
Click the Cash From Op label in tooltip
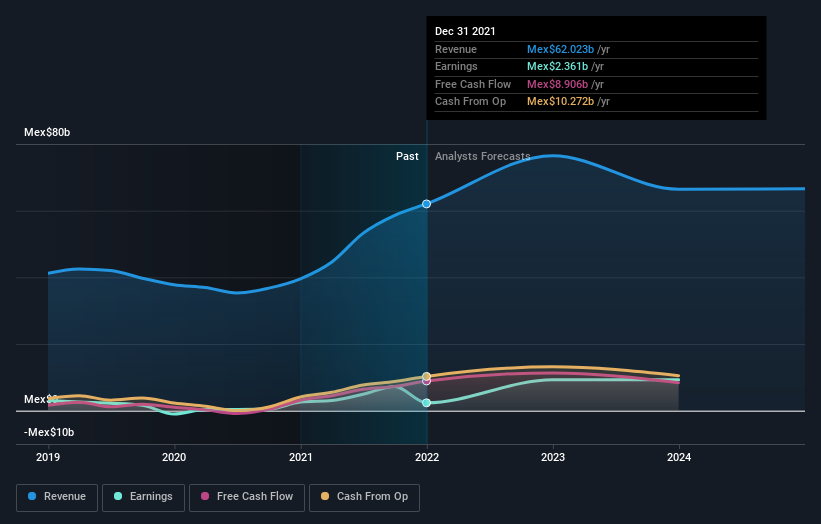point(471,102)
